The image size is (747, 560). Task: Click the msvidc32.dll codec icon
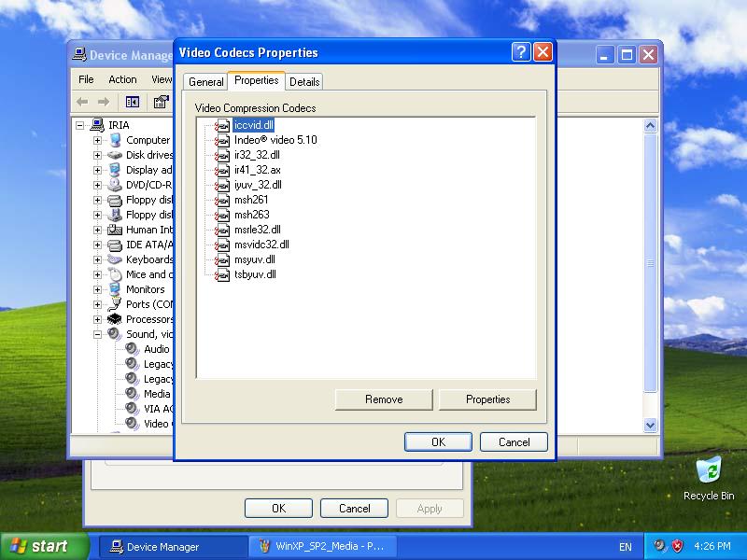(222, 245)
